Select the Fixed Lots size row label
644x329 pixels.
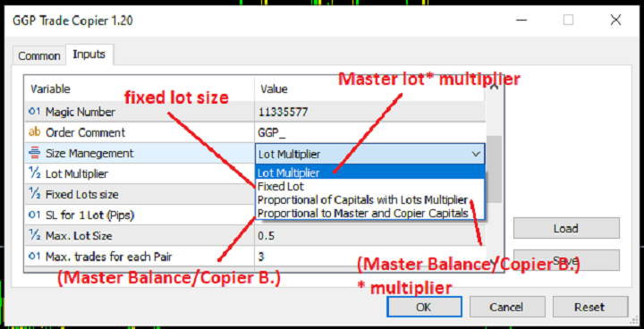pyautogui.click(x=81, y=194)
